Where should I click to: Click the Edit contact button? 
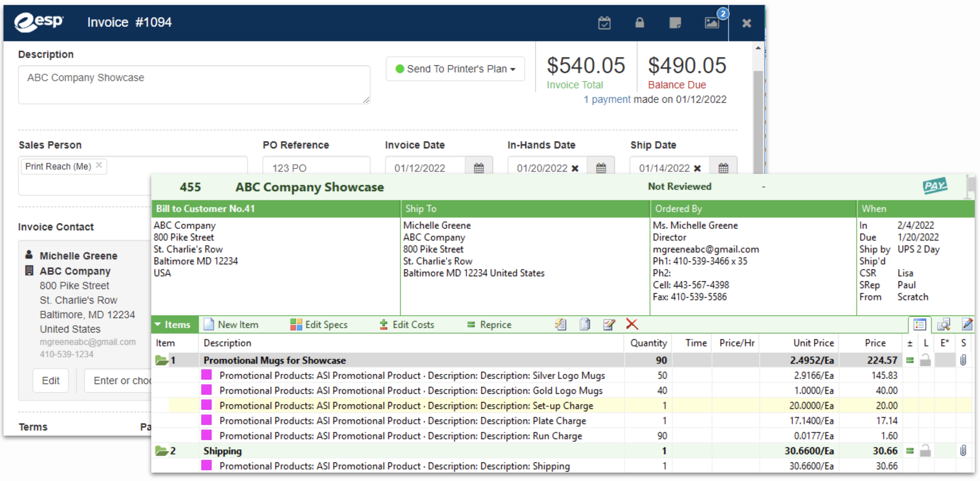coord(51,380)
